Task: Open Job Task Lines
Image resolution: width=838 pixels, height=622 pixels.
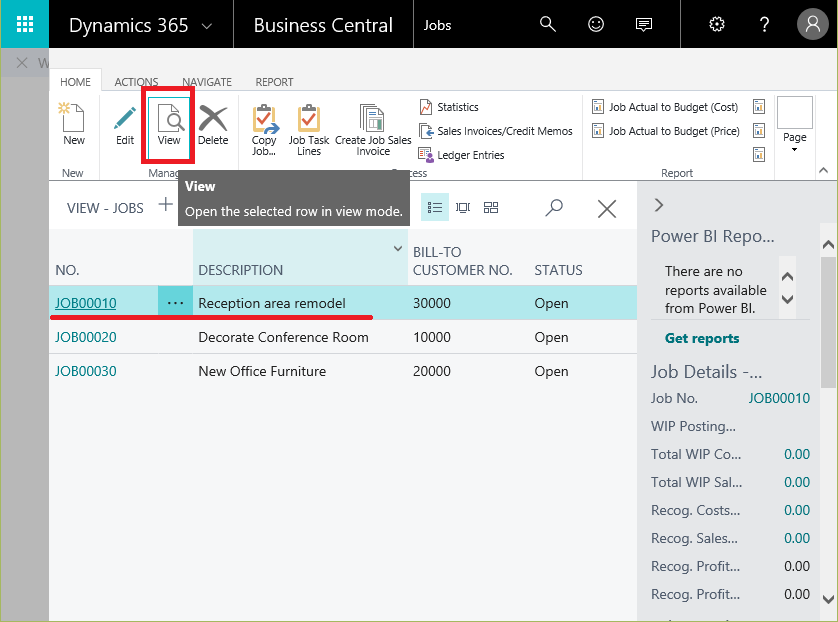Action: pyautogui.click(x=309, y=130)
